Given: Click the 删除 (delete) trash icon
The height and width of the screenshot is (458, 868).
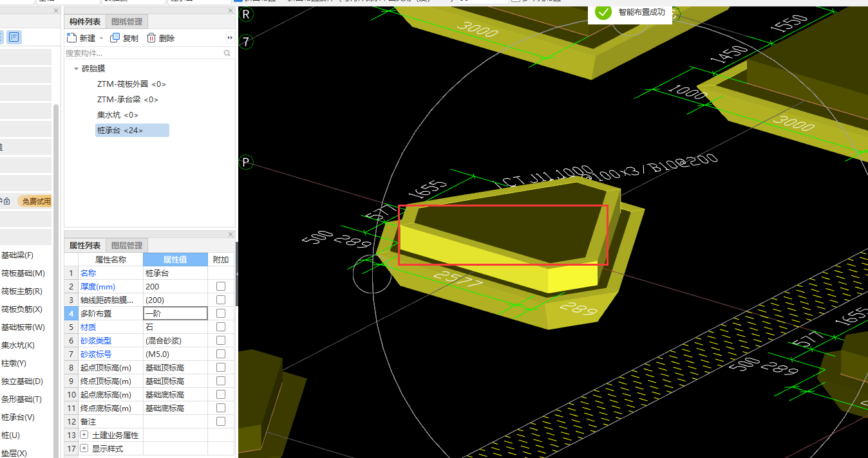Looking at the screenshot, I should [151, 38].
